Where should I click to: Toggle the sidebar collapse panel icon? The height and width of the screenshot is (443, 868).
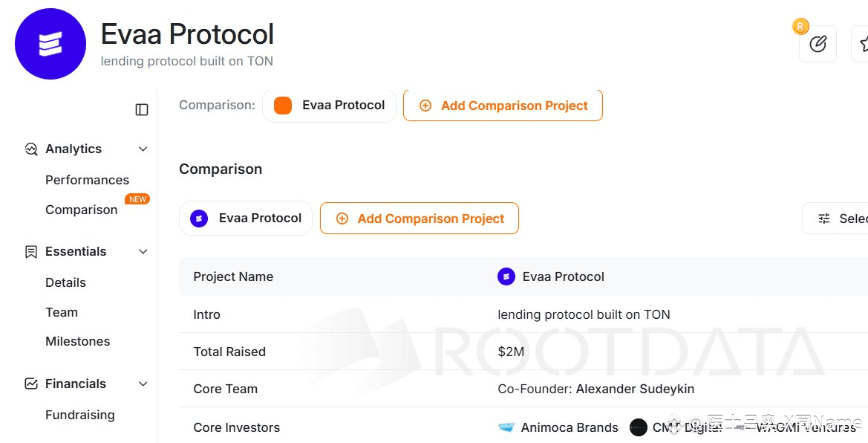tap(142, 110)
